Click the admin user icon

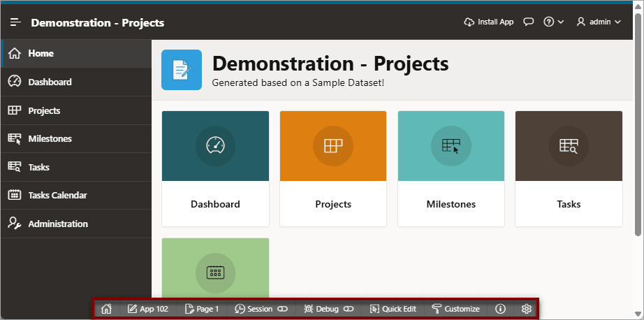click(580, 22)
